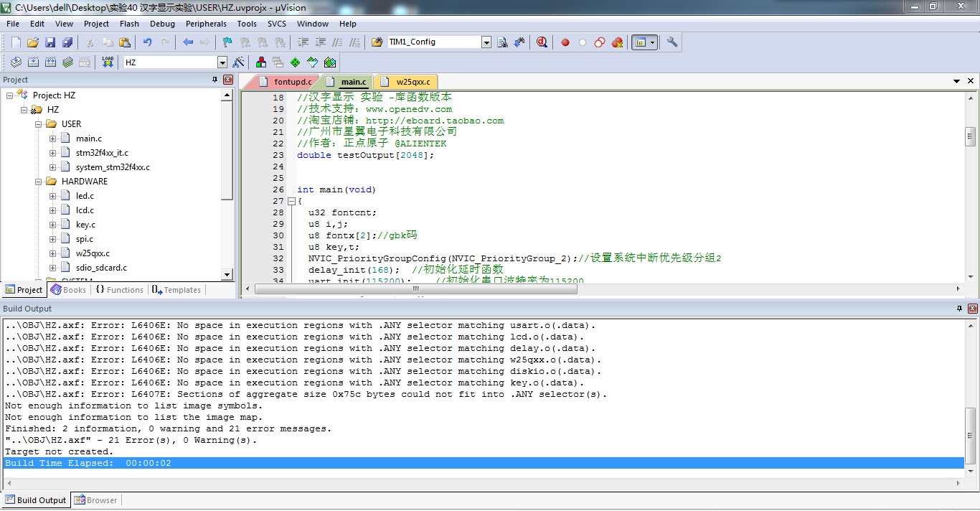The width and height of the screenshot is (980, 511).
Task: Download code to flash with LOAD icon
Action: coord(108,62)
